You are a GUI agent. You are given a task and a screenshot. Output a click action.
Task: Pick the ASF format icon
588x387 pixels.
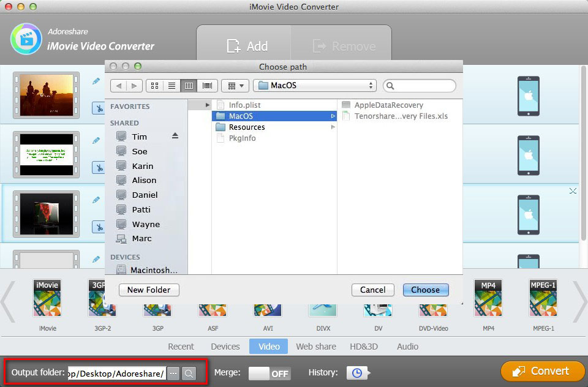(213, 310)
